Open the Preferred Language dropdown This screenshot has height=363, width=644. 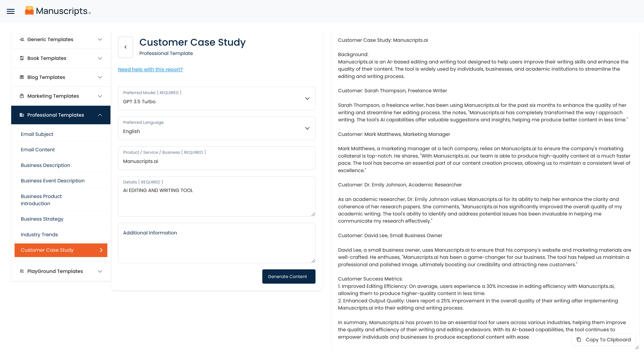[x=216, y=128]
